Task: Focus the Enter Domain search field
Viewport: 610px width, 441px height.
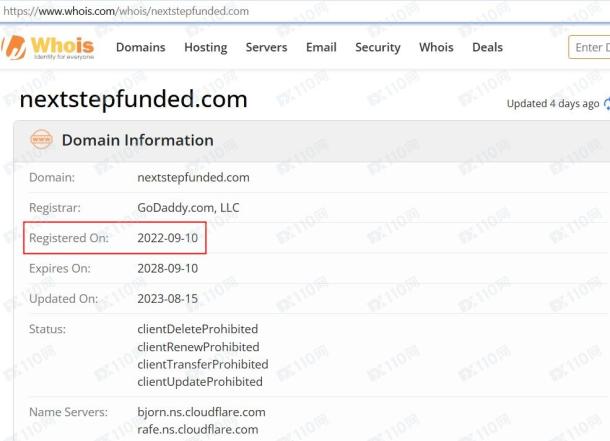Action: [x=589, y=47]
